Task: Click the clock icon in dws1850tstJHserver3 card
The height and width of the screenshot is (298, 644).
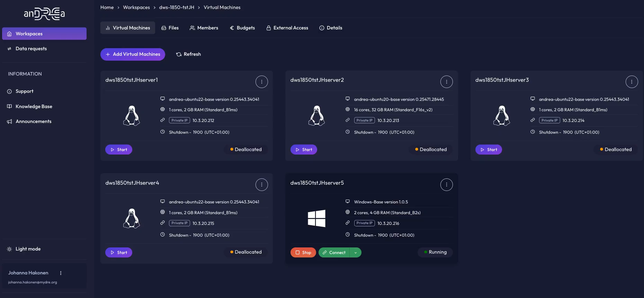Action: point(533,132)
